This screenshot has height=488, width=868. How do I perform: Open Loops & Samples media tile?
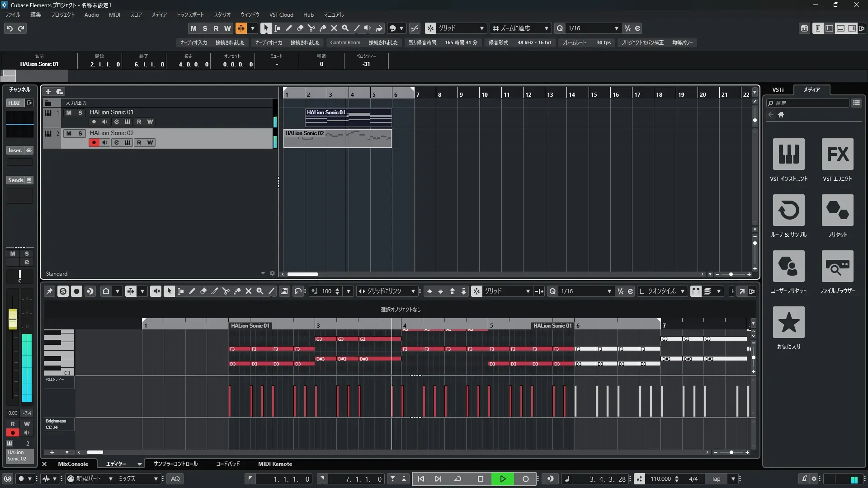[x=788, y=210]
